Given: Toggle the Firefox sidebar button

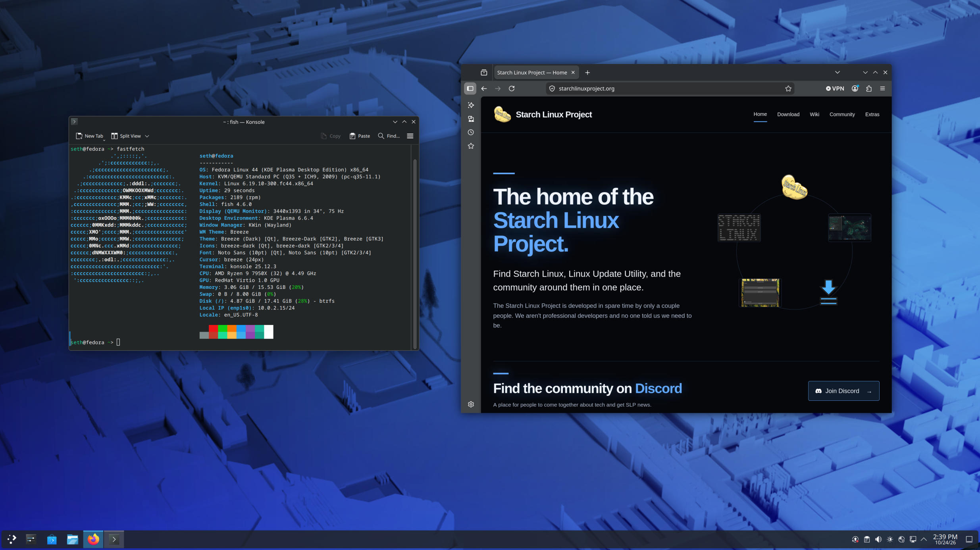Looking at the screenshot, I should tap(470, 88).
